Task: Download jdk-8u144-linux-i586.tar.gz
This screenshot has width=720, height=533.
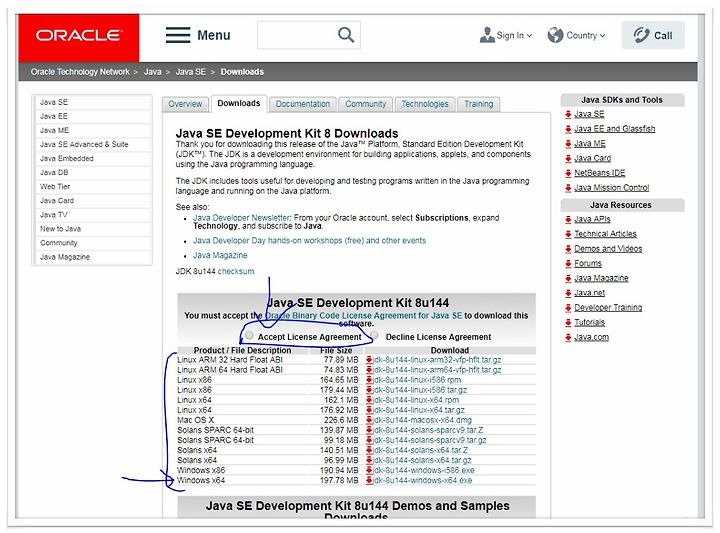Action: point(420,390)
